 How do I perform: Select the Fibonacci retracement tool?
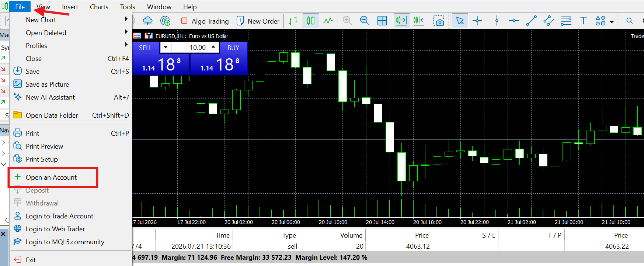pos(566,21)
